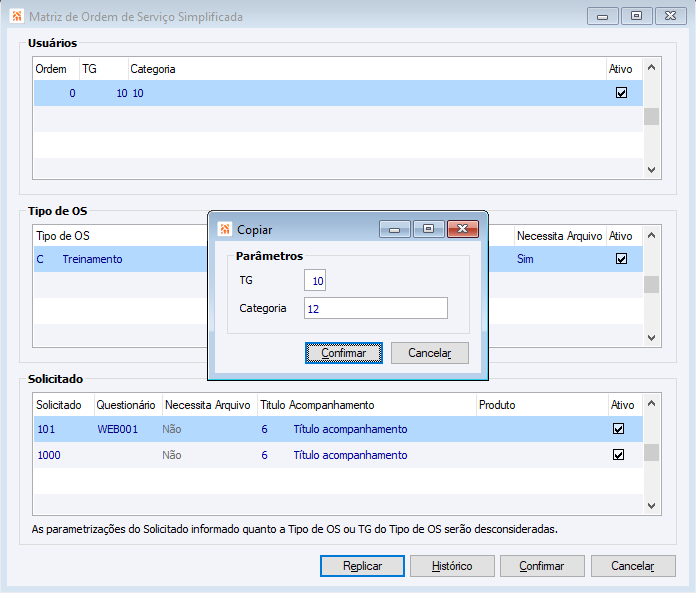Click the Tipo de OS column header
The width and height of the screenshot is (696, 593).
coord(63,236)
